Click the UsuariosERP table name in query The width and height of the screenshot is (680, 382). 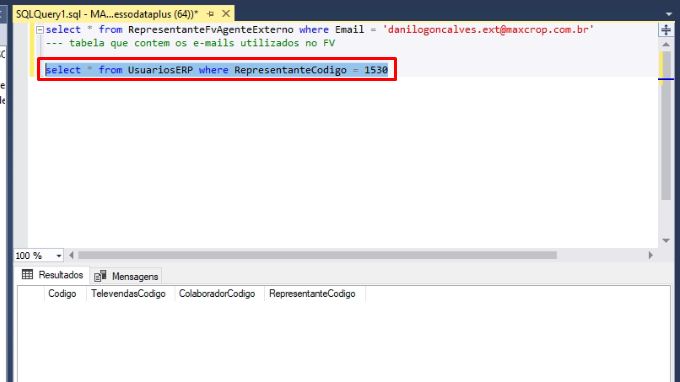160,70
